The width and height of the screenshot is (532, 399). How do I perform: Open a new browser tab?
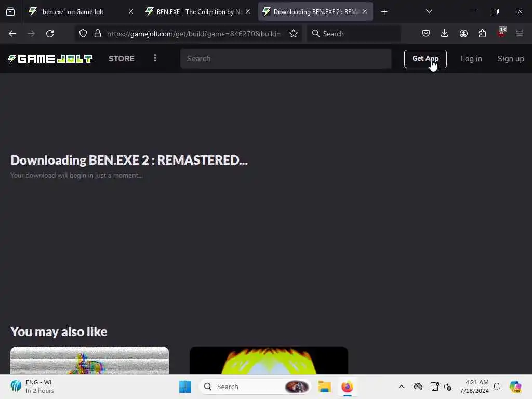click(x=384, y=12)
